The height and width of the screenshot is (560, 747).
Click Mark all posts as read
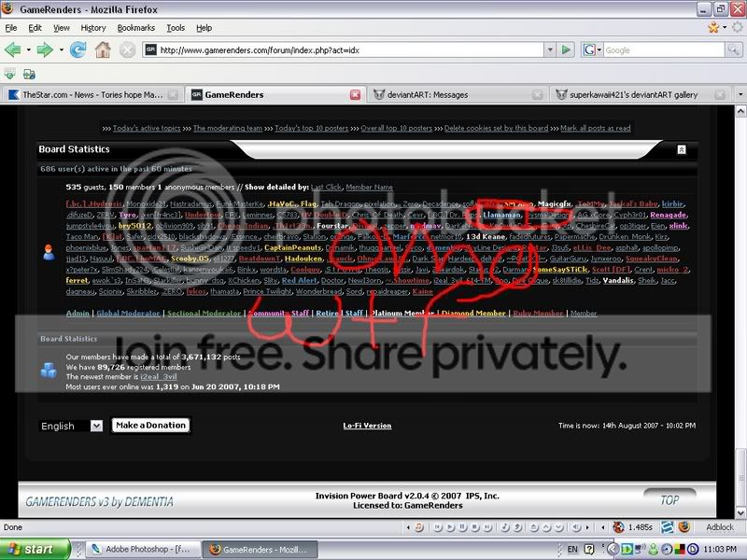click(595, 128)
